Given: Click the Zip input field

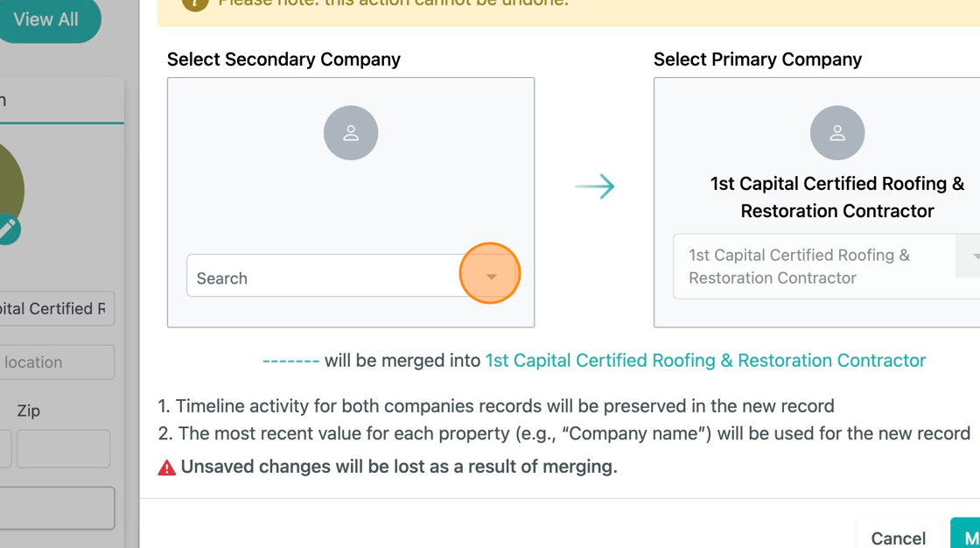Looking at the screenshot, I should pyautogui.click(x=63, y=447).
